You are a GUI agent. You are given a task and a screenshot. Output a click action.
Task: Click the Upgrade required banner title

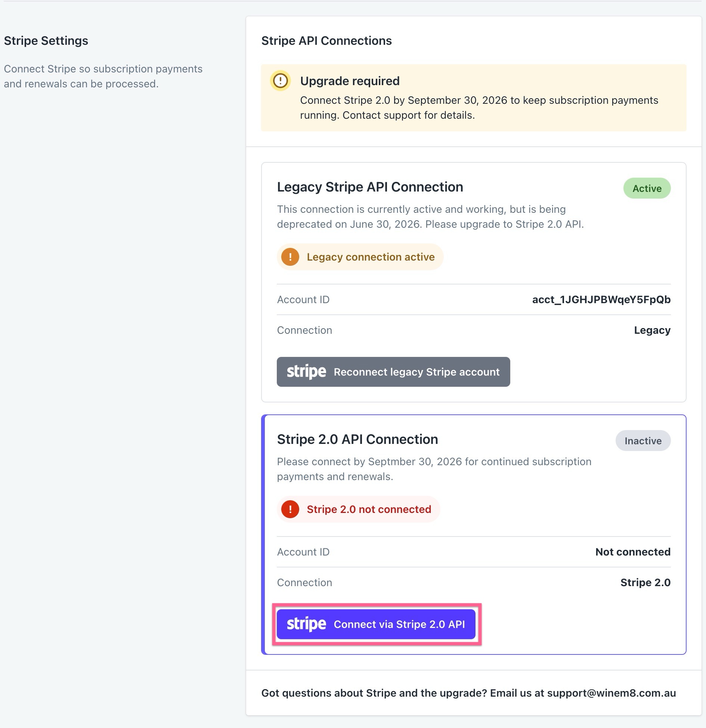pyautogui.click(x=350, y=81)
